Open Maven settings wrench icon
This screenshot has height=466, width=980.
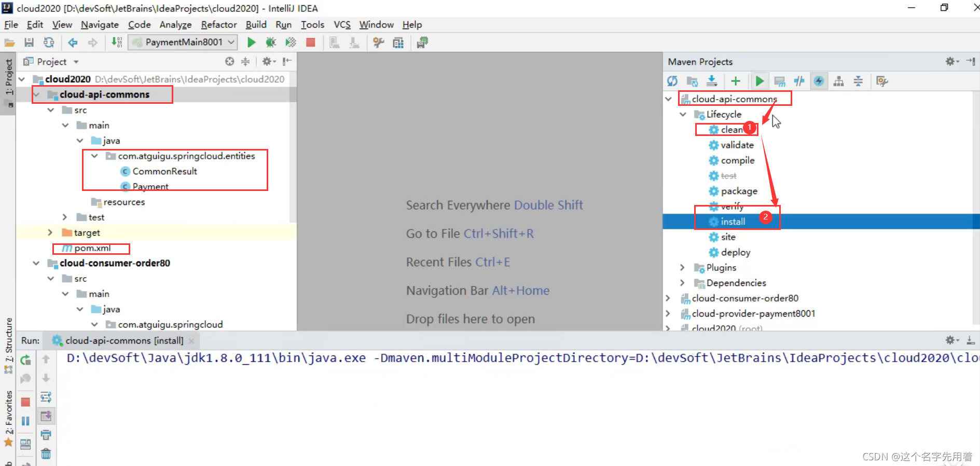coord(882,81)
